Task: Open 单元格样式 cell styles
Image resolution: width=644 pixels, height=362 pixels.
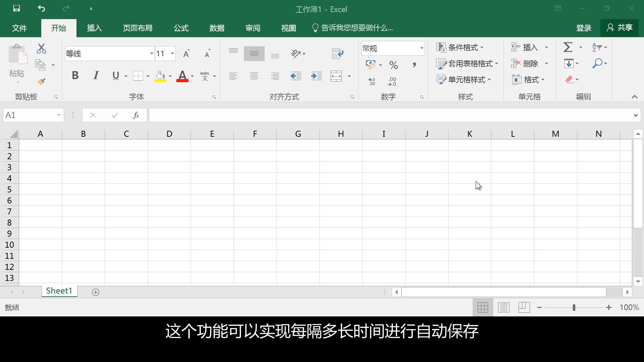Action: coord(464,79)
